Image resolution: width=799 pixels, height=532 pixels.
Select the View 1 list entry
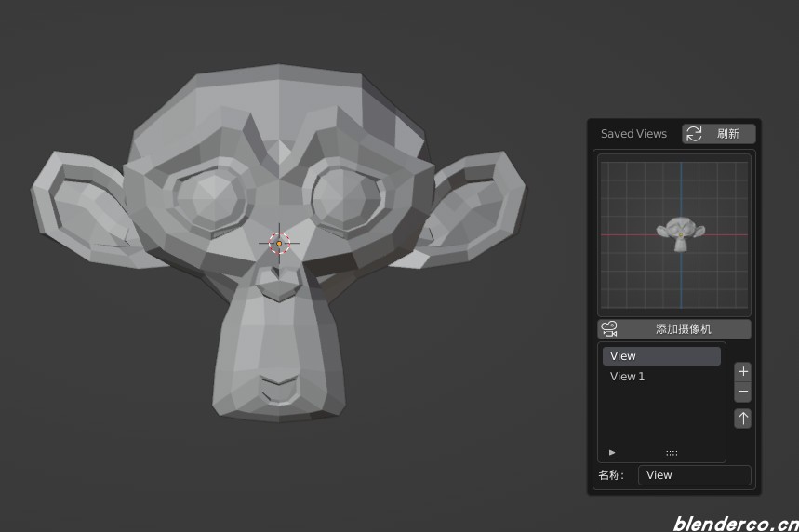pos(661,377)
